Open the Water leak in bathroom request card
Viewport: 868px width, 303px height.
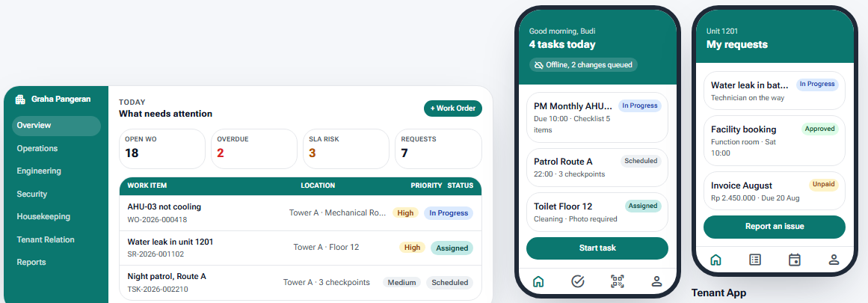[775, 91]
